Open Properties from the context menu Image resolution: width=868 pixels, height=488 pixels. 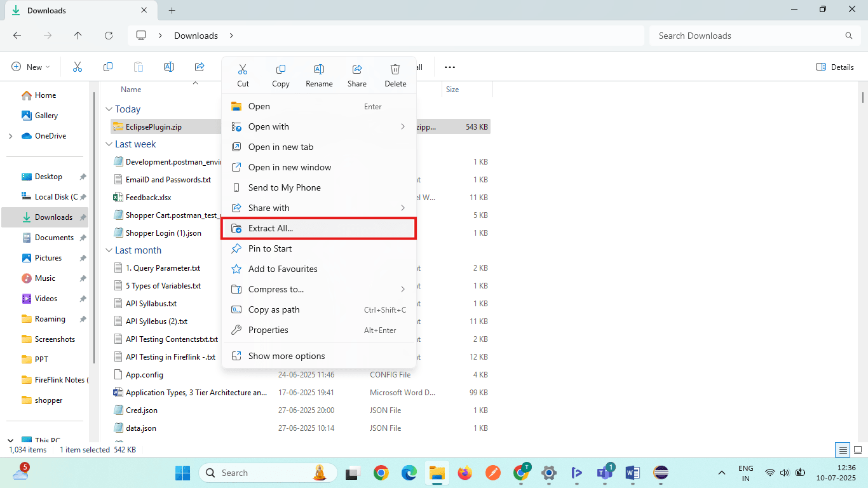[318, 330]
